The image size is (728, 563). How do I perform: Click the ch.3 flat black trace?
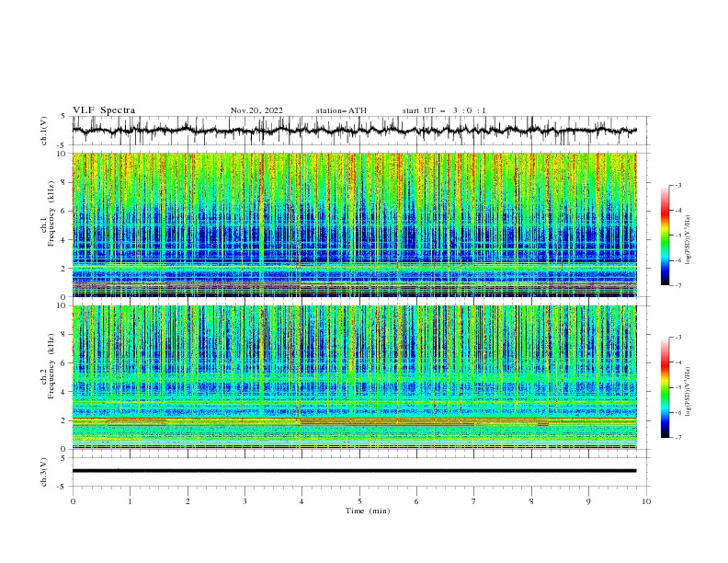pos(354,471)
